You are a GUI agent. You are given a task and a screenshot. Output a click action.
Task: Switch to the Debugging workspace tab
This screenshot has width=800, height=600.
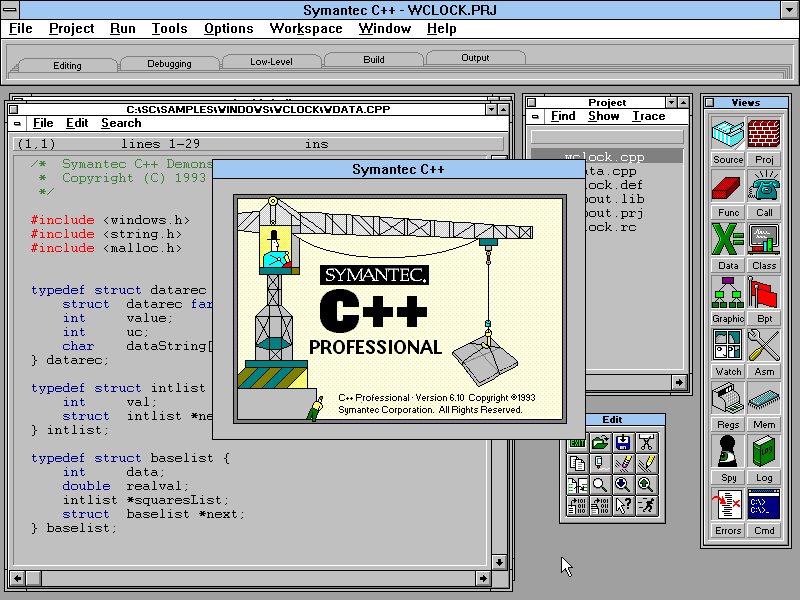pyautogui.click(x=169, y=63)
